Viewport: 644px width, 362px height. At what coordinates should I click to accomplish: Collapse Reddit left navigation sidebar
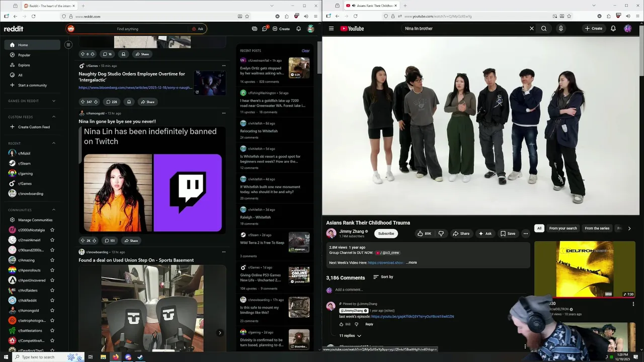[x=68, y=45]
